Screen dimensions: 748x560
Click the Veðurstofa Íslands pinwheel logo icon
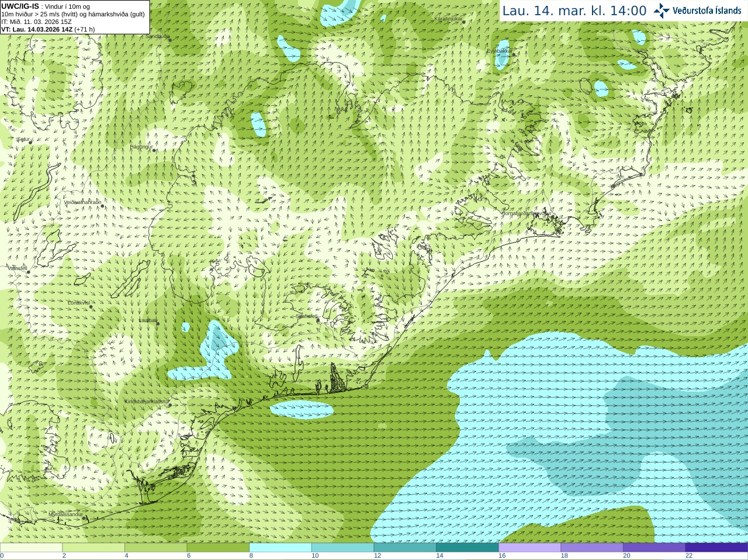(x=662, y=11)
